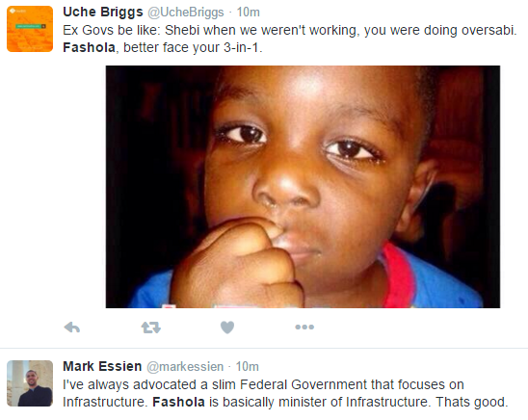The width and height of the screenshot is (528, 420).
Task: Click the '3-in-1' phrase in tweet
Action: [241, 47]
